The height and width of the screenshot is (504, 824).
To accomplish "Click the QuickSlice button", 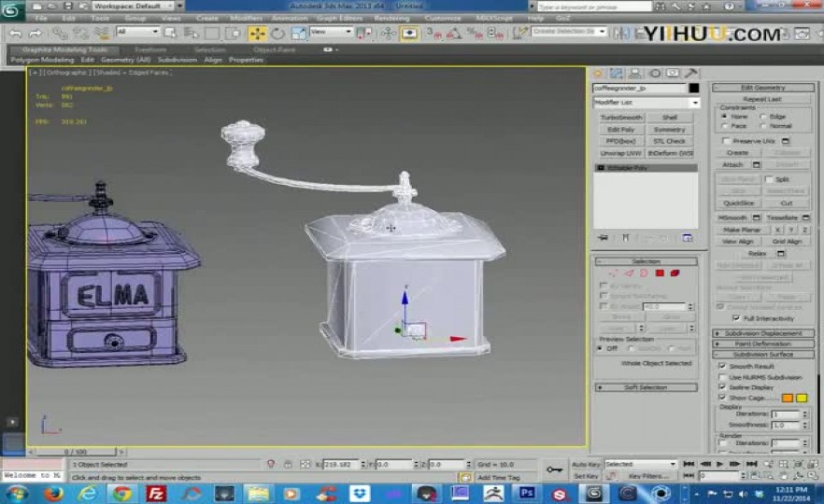I will [738, 203].
